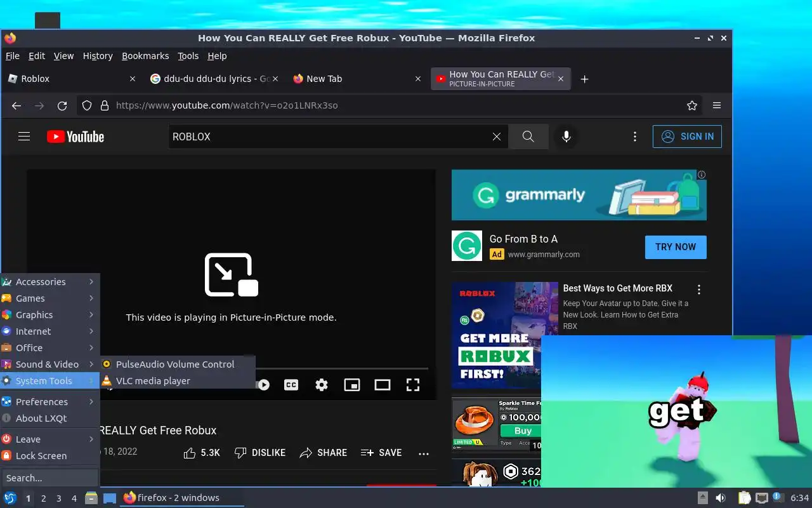Expand the Leave submenu
Viewport: 812px width, 508px height.
coord(49,439)
